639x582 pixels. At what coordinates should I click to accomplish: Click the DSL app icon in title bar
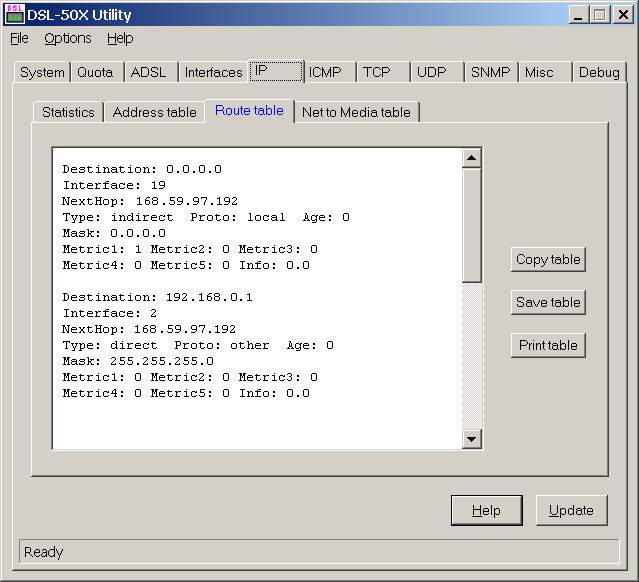coord(15,14)
